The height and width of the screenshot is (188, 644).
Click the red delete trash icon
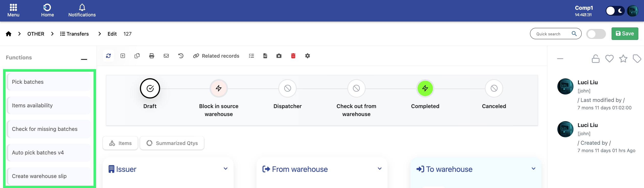(x=293, y=56)
